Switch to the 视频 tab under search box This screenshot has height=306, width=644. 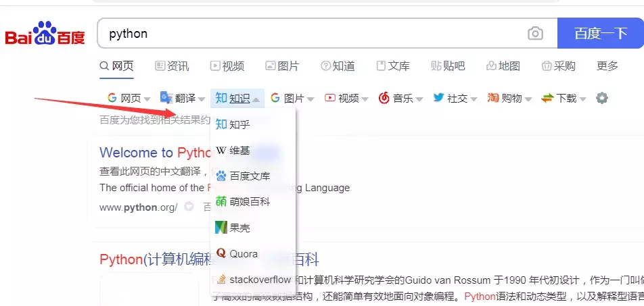click(227, 66)
